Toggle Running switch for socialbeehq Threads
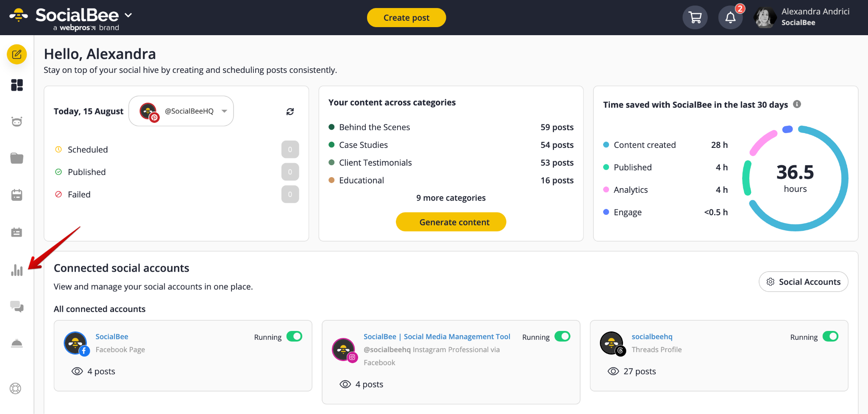 tap(831, 336)
